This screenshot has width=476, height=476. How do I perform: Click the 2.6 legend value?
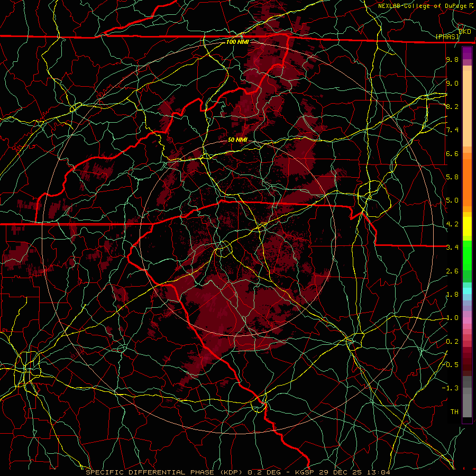pyautogui.click(x=452, y=271)
